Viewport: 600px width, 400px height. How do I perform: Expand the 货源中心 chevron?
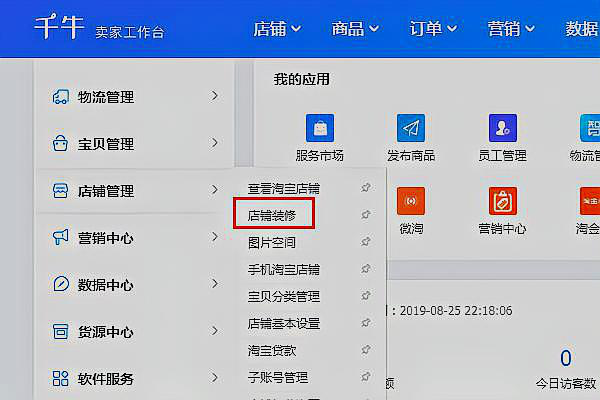[x=215, y=331]
